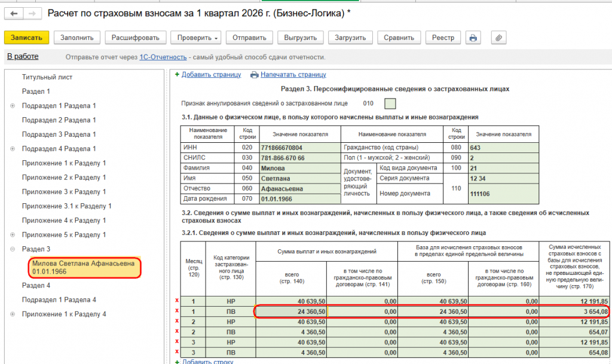Click the Отправить button
This screenshot has height=364, width=612.
pos(249,38)
